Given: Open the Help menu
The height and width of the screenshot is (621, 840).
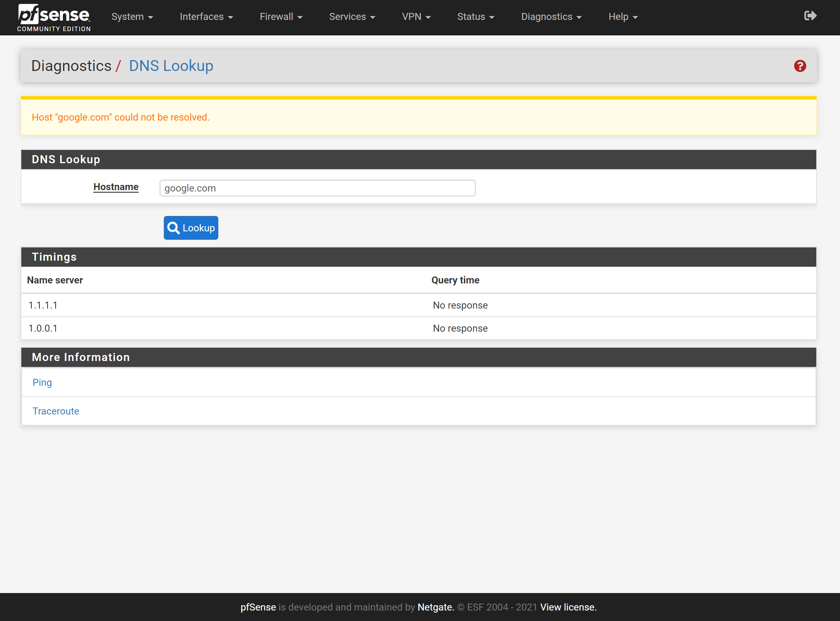Looking at the screenshot, I should coord(622,17).
